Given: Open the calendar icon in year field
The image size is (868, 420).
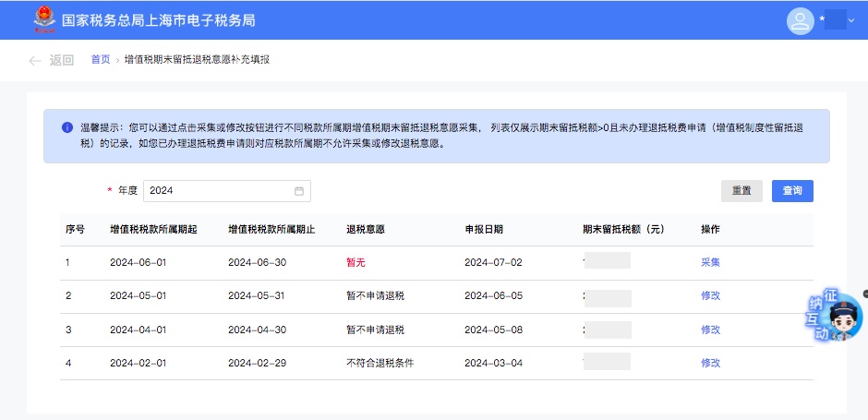Looking at the screenshot, I should 299,191.
